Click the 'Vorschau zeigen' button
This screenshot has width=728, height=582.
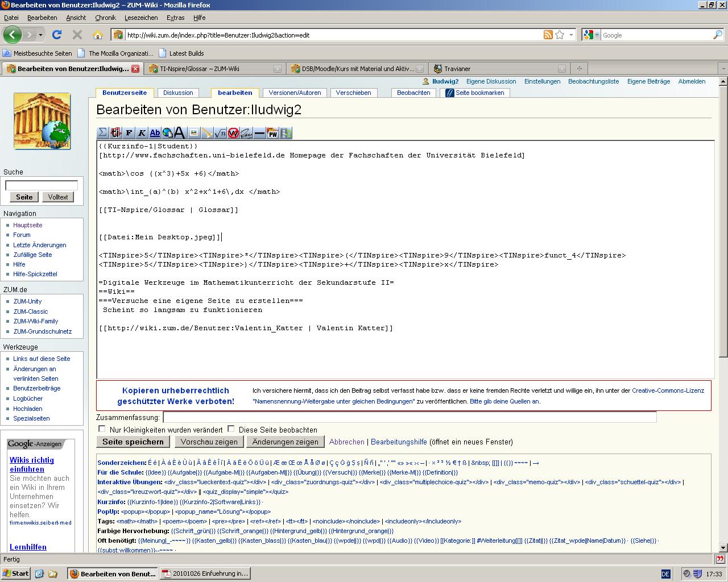[209, 442]
